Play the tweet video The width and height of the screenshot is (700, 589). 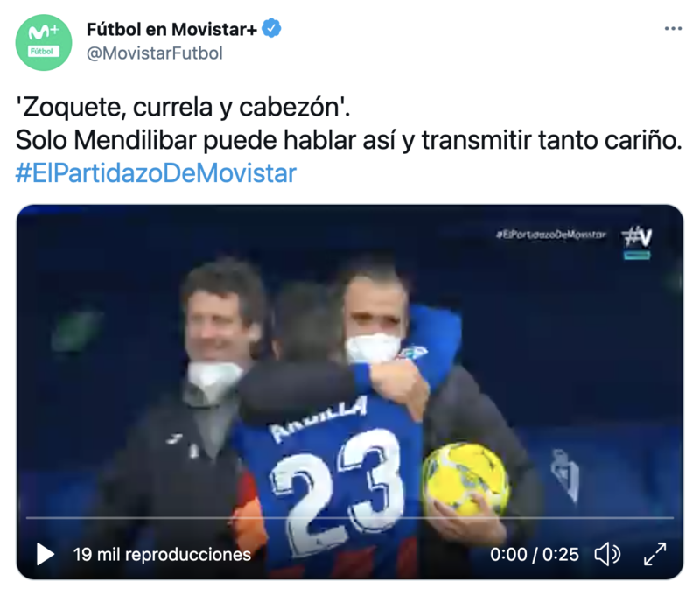click(45, 554)
